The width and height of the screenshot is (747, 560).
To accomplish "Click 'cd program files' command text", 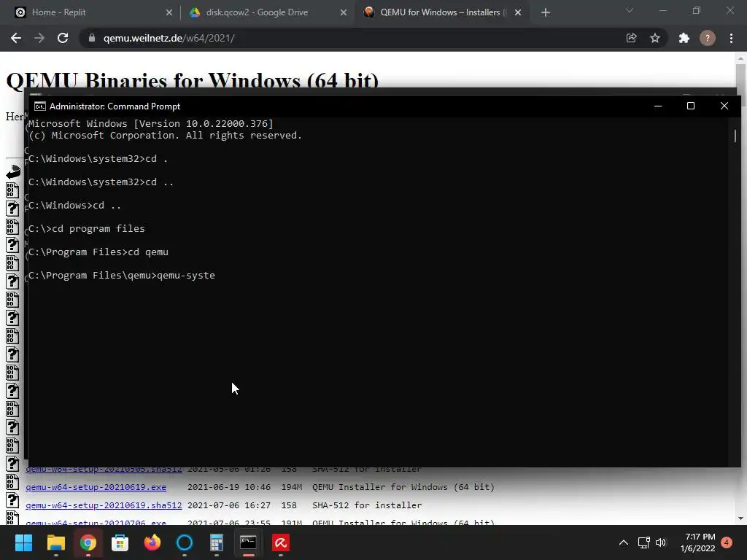I will pos(98,228).
